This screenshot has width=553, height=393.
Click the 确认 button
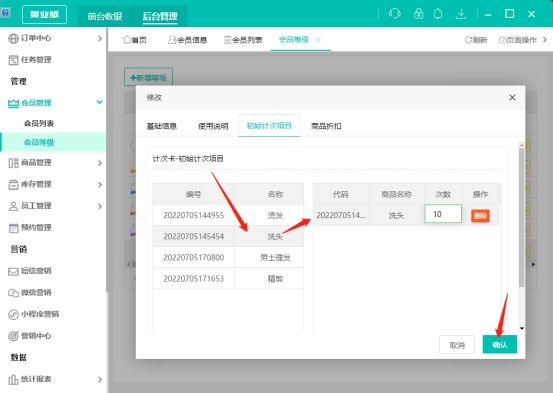pos(500,344)
